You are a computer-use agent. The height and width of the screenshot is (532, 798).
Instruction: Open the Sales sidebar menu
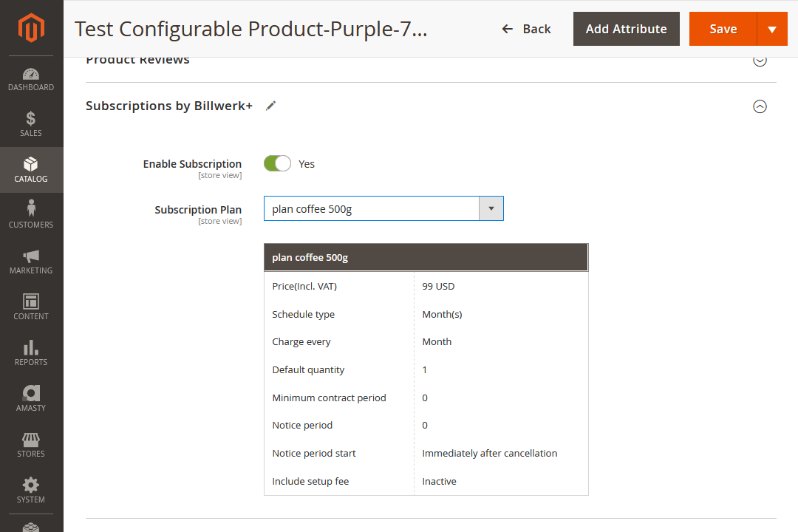click(31, 124)
